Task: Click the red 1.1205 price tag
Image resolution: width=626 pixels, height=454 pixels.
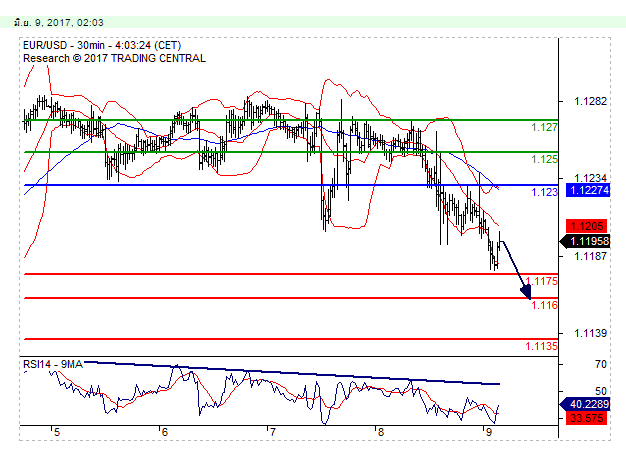Action: [x=587, y=226]
